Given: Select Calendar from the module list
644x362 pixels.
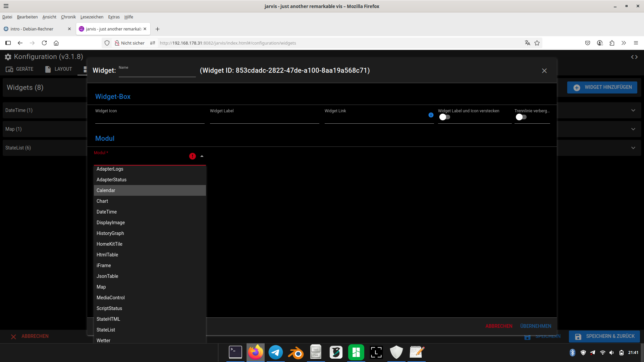Looking at the screenshot, I should [106, 190].
